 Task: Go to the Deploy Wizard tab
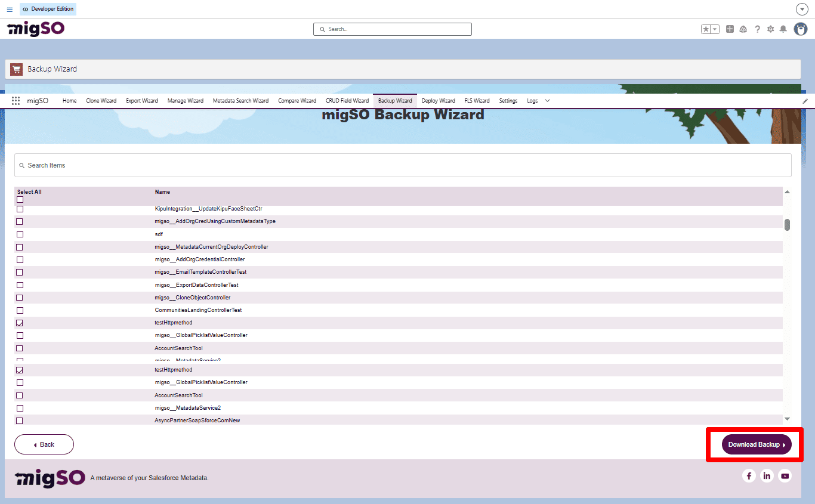(x=439, y=101)
